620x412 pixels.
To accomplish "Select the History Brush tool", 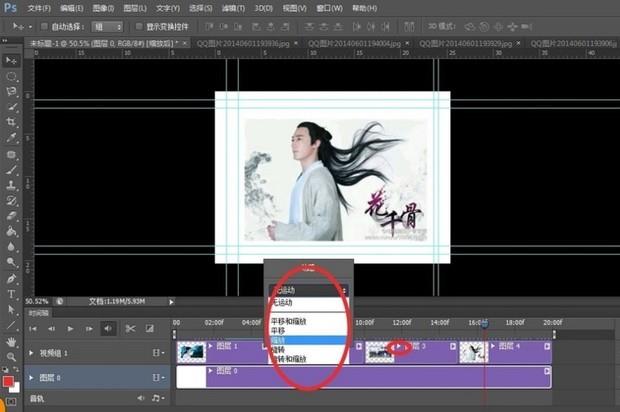I will coord(11,200).
